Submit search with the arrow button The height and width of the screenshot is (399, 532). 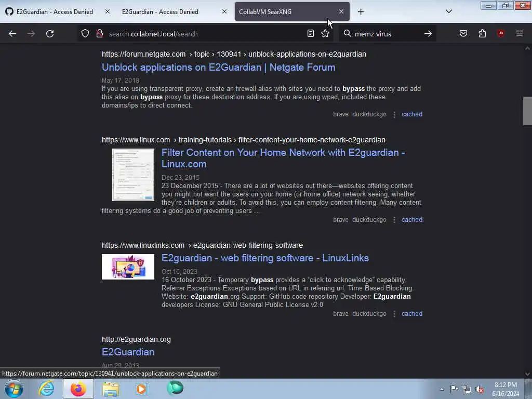[x=428, y=34]
